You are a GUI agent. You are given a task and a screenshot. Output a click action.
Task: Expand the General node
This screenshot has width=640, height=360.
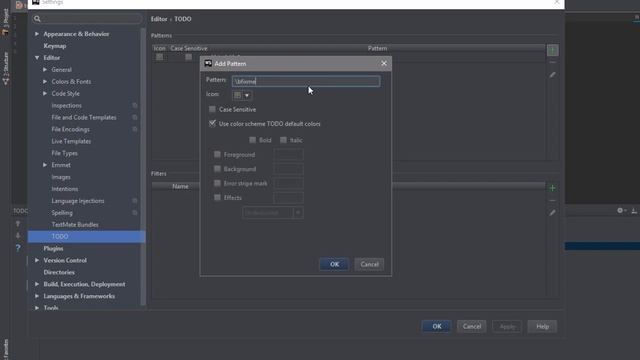click(45, 70)
